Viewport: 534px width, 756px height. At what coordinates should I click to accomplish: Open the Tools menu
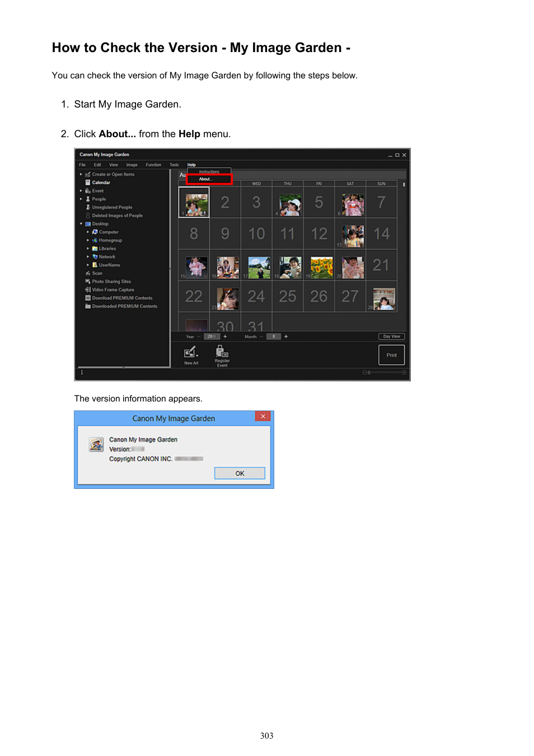[175, 165]
